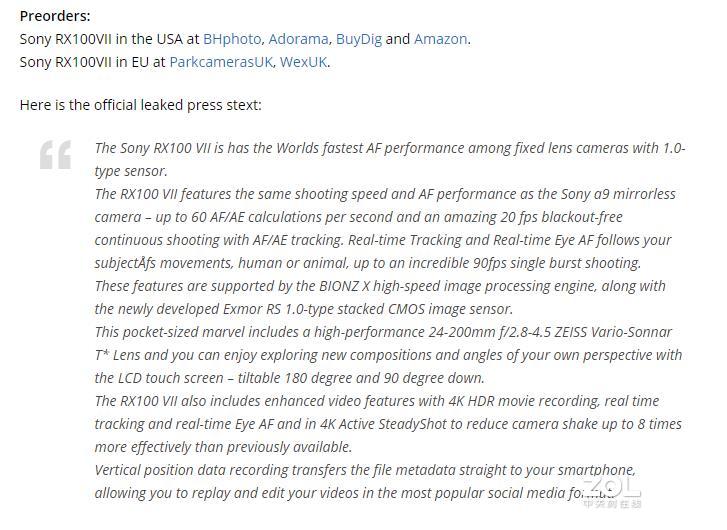Viewport: 727px width, 530px height.
Task: Click the bold Preorders heading
Action: pos(54,16)
